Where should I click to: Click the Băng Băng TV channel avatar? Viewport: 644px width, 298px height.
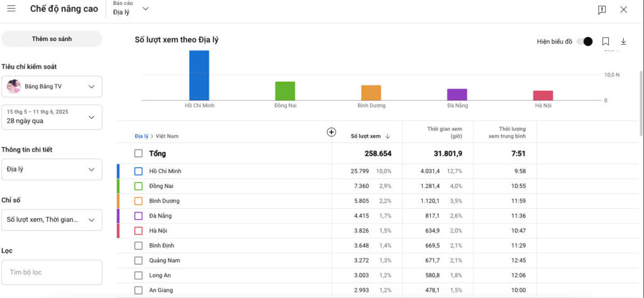pos(14,86)
